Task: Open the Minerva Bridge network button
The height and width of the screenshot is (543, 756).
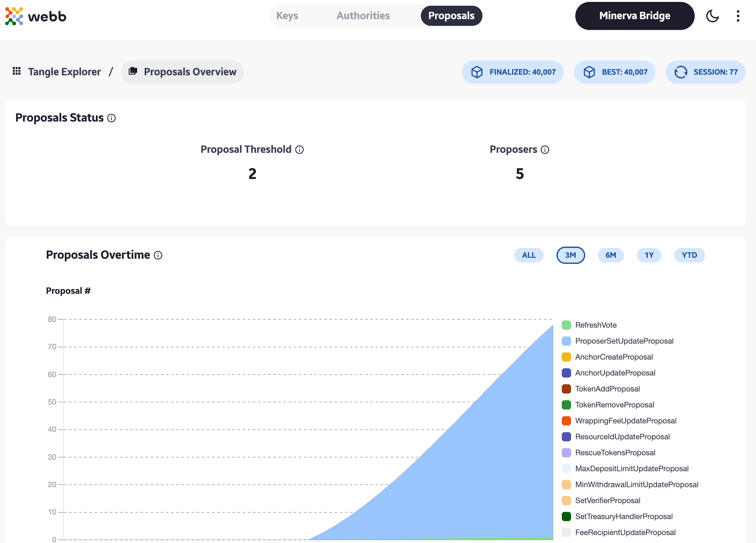Action: tap(635, 16)
